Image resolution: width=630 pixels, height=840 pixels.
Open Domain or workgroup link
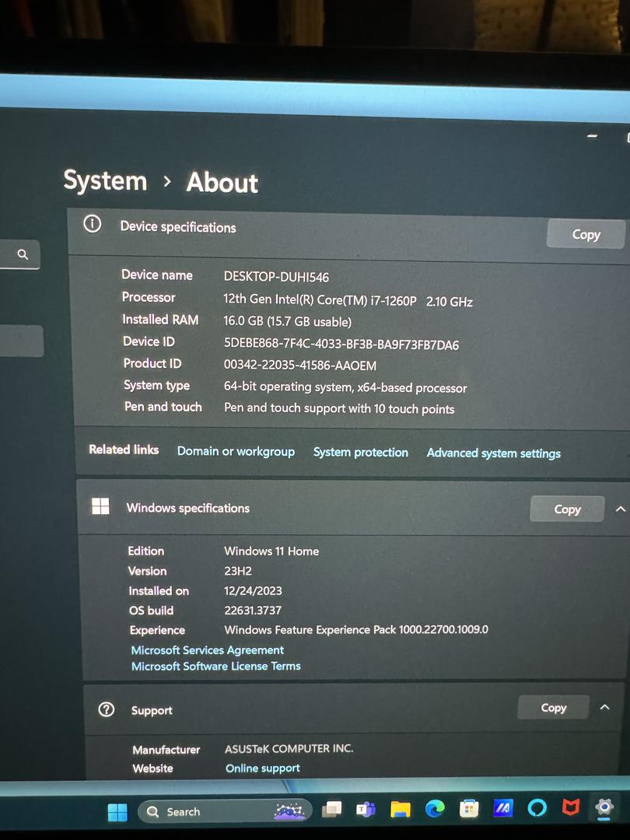(236, 452)
